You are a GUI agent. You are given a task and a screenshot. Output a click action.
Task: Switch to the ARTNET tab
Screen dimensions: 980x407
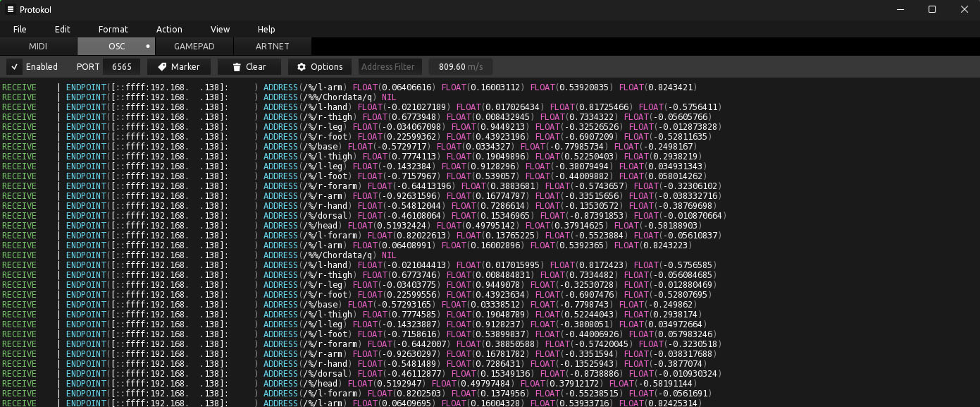[x=272, y=47]
